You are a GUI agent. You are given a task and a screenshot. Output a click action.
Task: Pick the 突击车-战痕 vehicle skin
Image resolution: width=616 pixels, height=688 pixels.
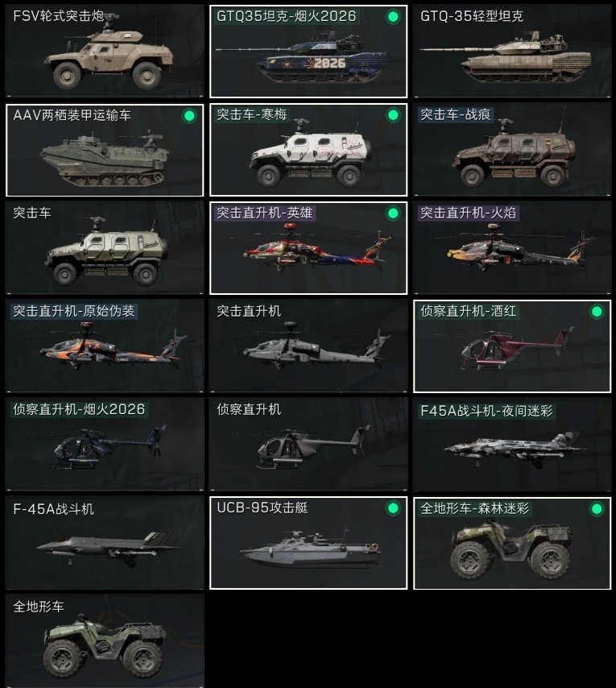pos(512,150)
